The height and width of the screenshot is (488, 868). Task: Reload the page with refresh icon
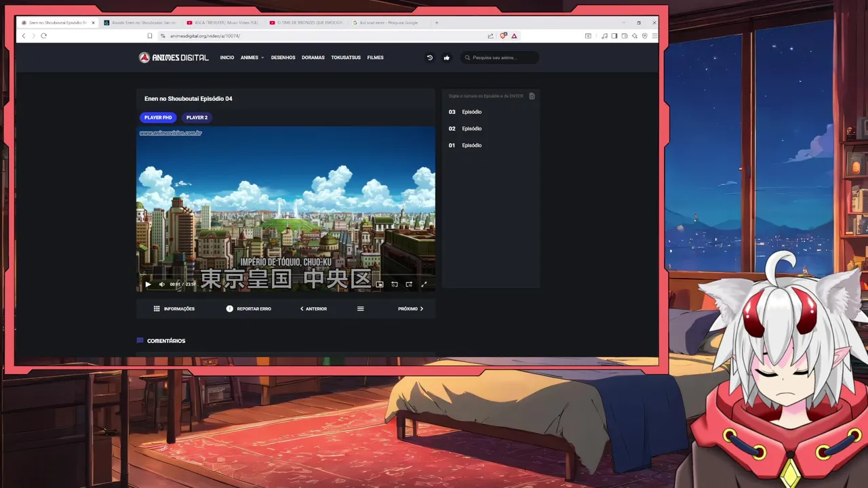point(43,36)
